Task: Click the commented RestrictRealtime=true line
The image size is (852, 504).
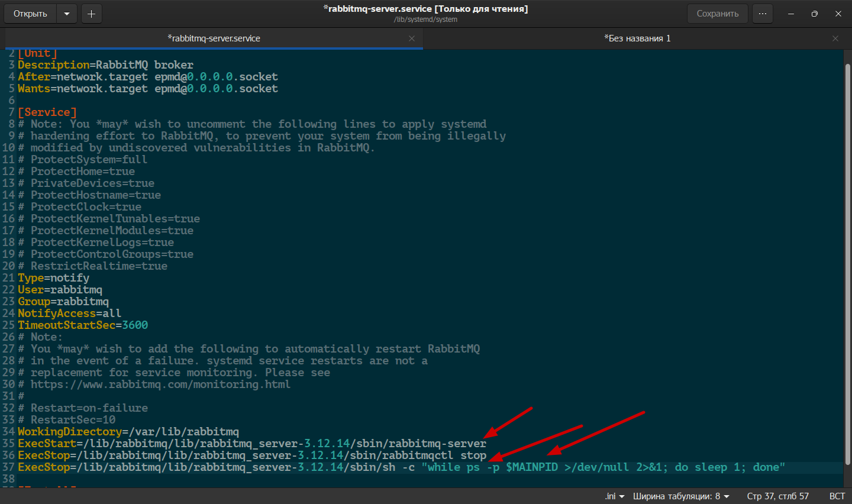Action: coord(93,266)
